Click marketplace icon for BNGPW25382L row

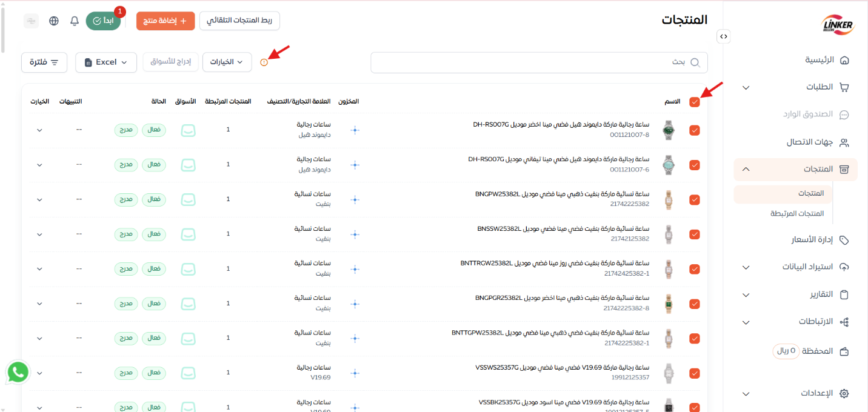click(189, 199)
